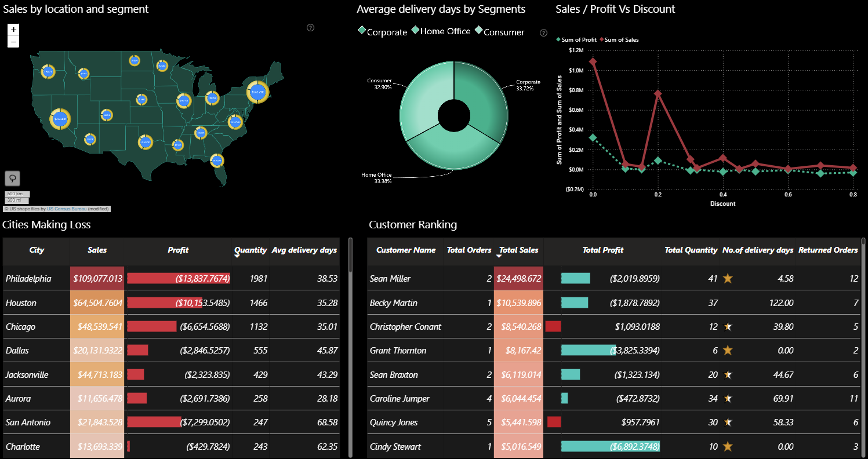Click the Corporate 33.72% donut label

coord(528,85)
